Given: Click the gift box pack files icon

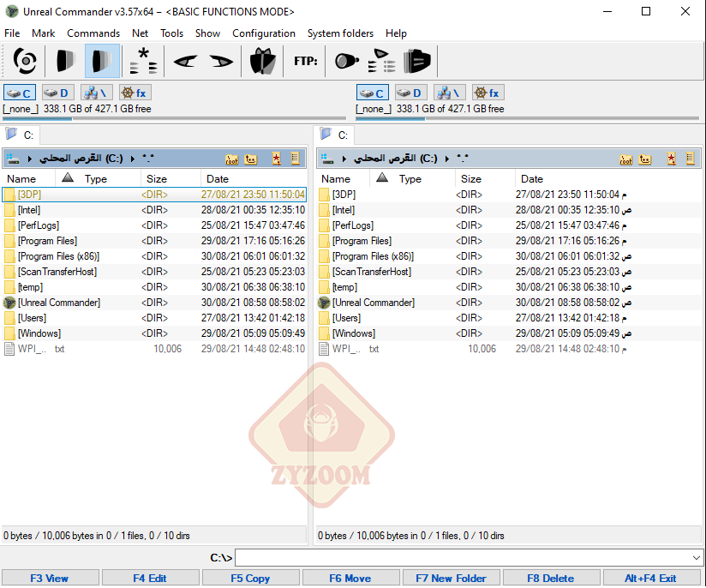Looking at the screenshot, I should click(x=262, y=61).
